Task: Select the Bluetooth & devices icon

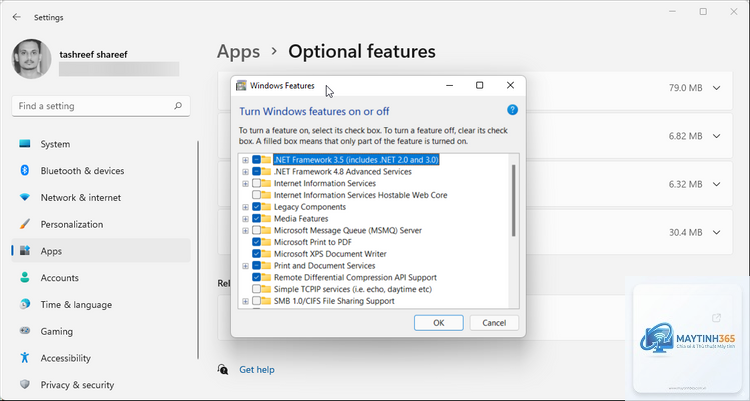Action: coord(24,170)
